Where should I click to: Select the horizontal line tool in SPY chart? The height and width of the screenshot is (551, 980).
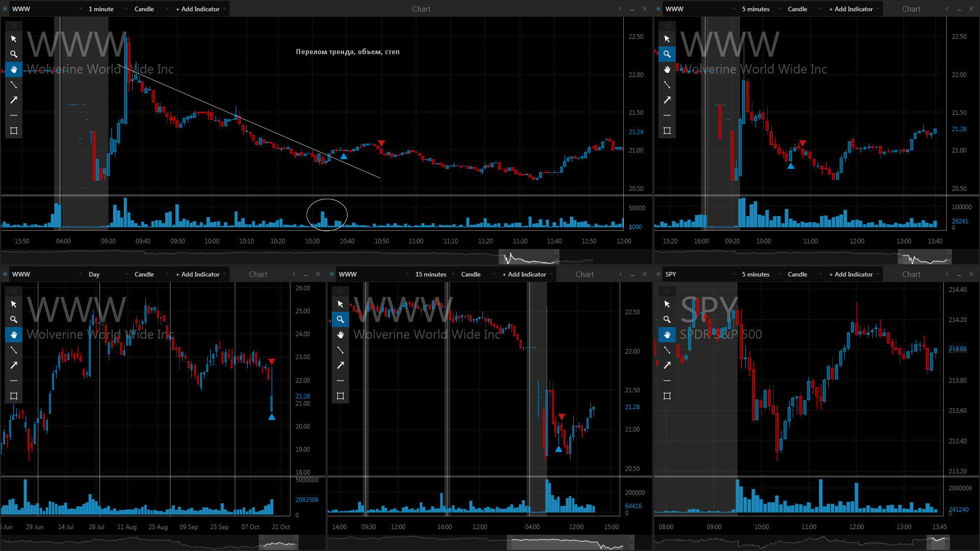point(667,381)
